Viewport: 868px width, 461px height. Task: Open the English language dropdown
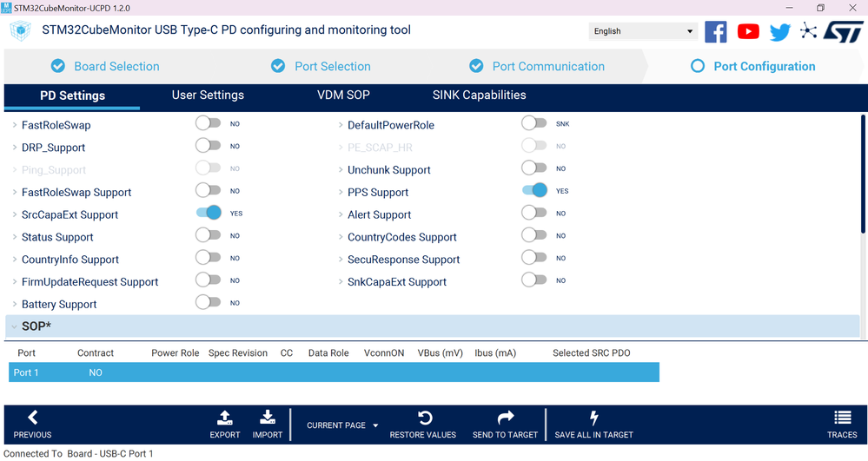(643, 31)
